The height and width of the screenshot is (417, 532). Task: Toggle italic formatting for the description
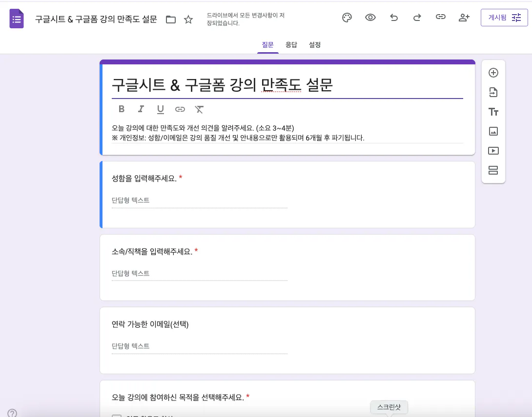[x=141, y=109]
